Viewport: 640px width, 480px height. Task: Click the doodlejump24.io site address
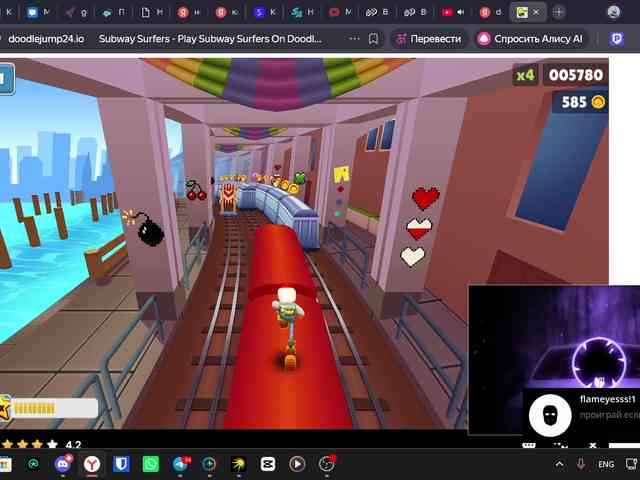pos(46,39)
